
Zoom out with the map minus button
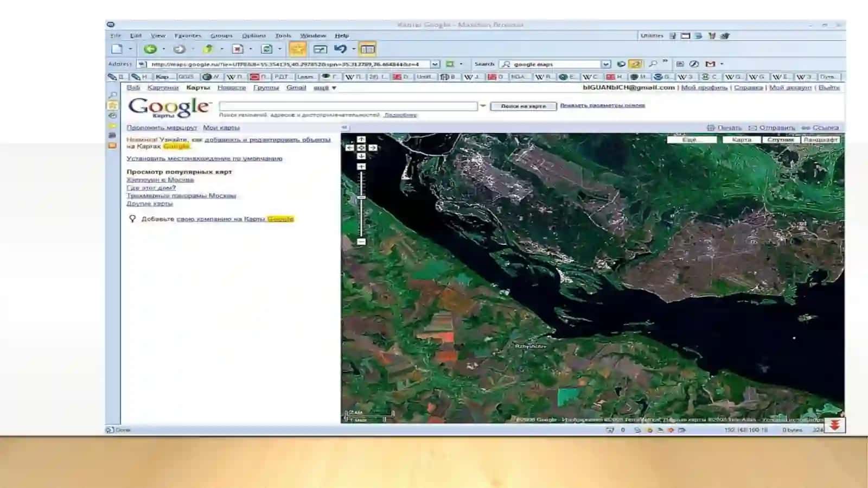click(361, 242)
